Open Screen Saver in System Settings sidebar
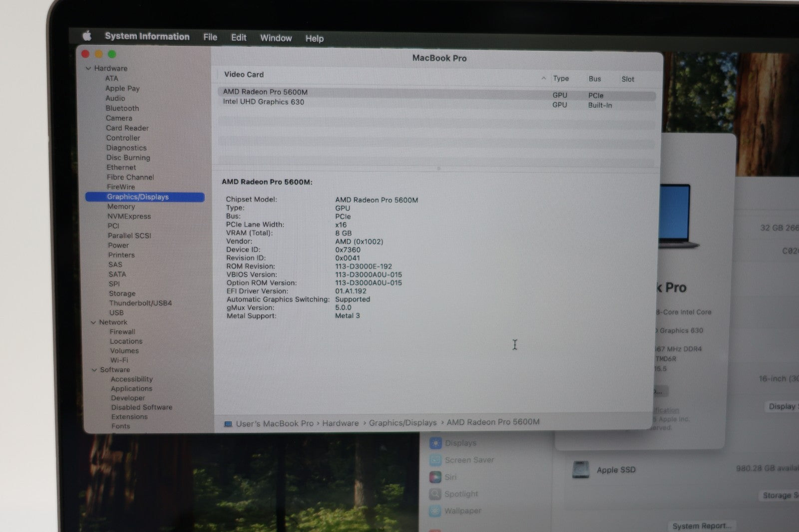Viewport: 799px width, 532px height. (469, 460)
